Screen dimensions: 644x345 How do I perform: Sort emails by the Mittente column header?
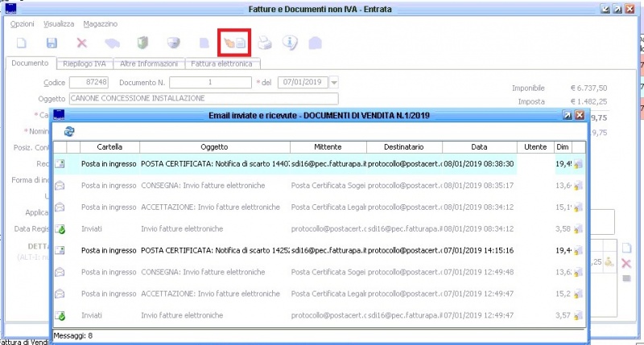tap(327, 147)
